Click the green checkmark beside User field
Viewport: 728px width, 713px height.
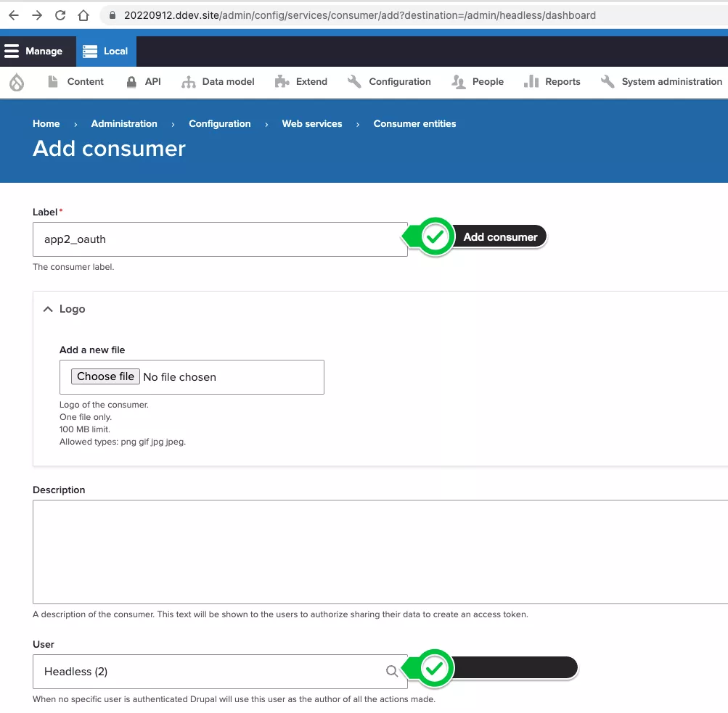(x=435, y=669)
